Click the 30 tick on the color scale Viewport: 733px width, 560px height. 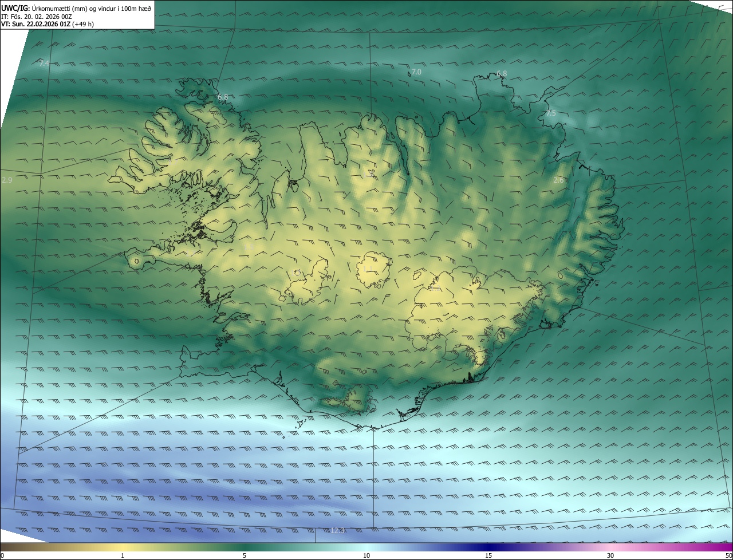pos(610,555)
